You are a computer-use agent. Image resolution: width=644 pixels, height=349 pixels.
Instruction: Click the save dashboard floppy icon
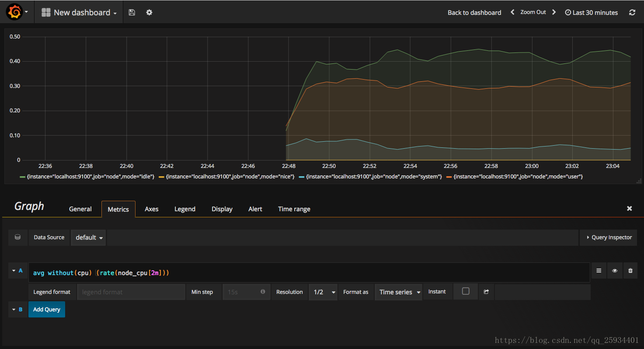[x=132, y=12]
